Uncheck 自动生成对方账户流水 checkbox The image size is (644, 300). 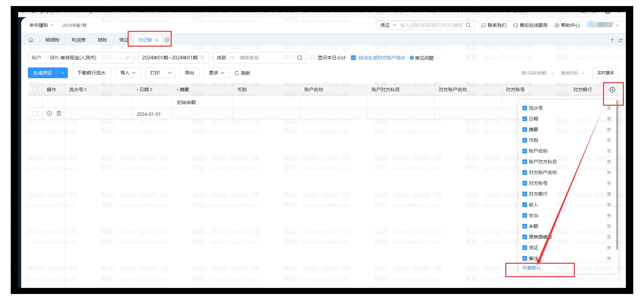click(x=353, y=58)
